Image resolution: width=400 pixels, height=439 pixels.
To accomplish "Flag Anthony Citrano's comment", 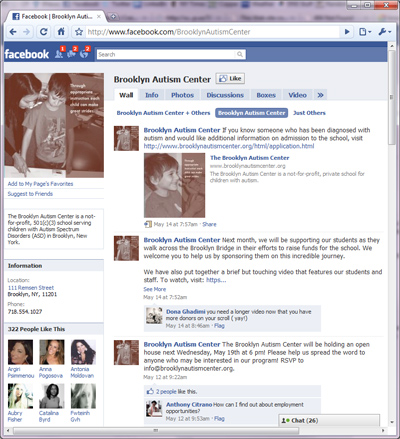I will point(219,418).
